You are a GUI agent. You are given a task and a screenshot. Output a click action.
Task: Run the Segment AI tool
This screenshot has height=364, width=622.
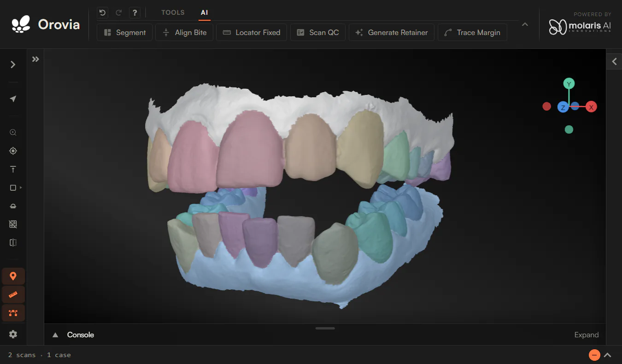click(x=124, y=32)
